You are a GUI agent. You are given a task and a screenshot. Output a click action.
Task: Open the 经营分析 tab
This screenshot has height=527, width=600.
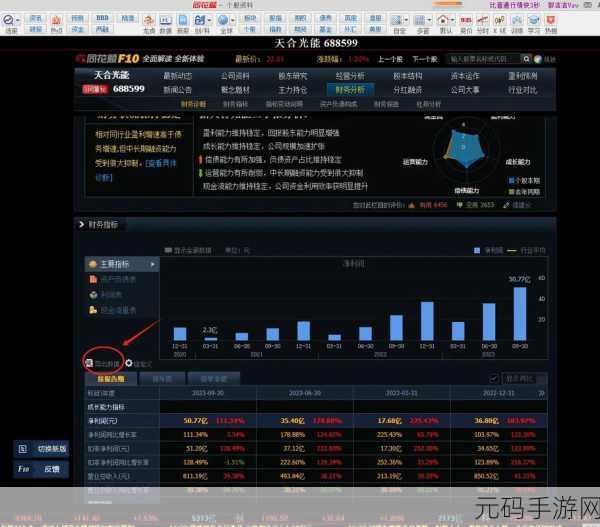coord(350,76)
